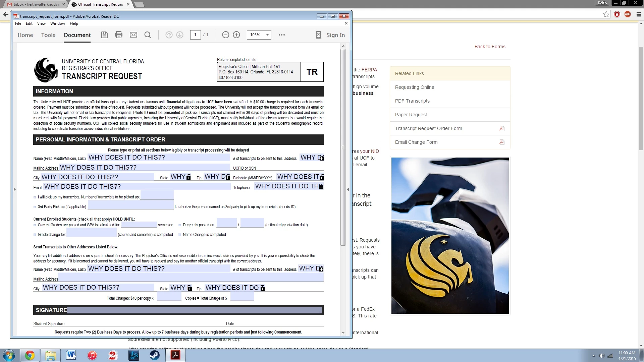Click the Back to Forms link
This screenshot has height=362, width=644.
point(490,47)
